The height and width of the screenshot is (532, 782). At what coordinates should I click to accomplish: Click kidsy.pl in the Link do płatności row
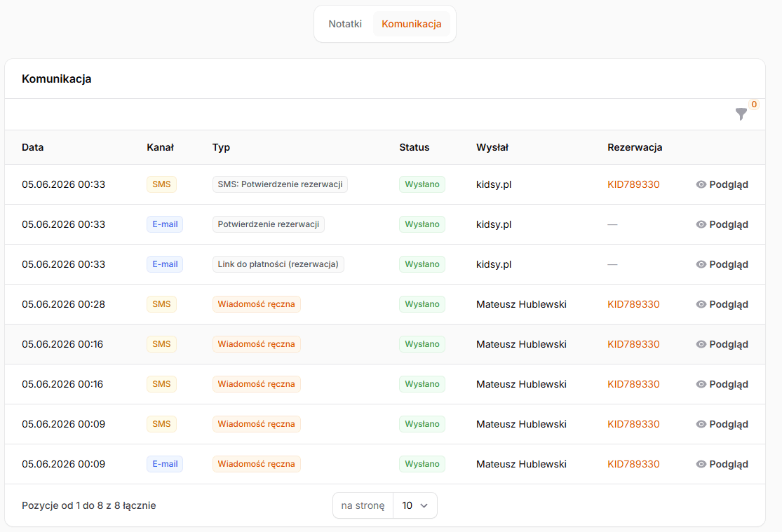[x=494, y=264]
